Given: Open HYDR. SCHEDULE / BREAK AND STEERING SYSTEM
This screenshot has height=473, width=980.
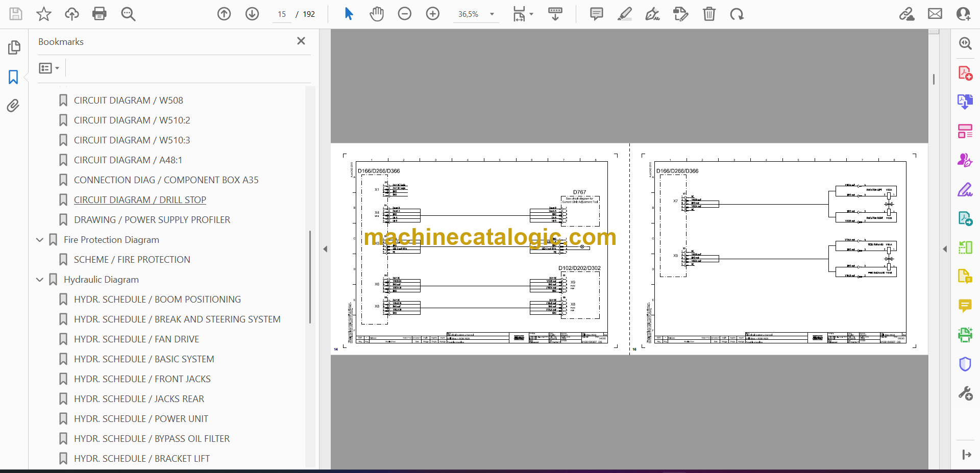Looking at the screenshot, I should (x=177, y=319).
